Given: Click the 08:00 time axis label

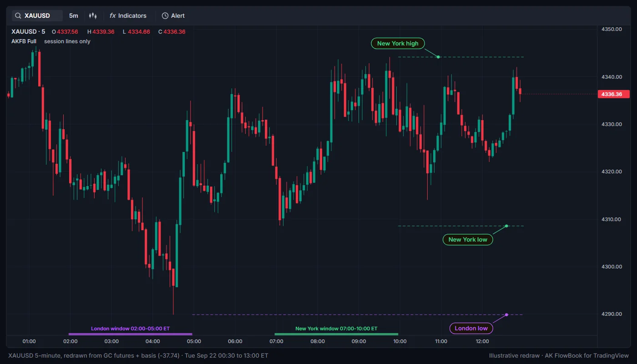Looking at the screenshot, I should (x=318, y=341).
